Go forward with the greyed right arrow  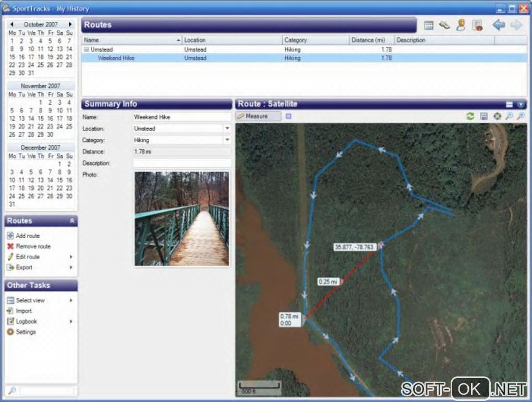[x=516, y=25]
